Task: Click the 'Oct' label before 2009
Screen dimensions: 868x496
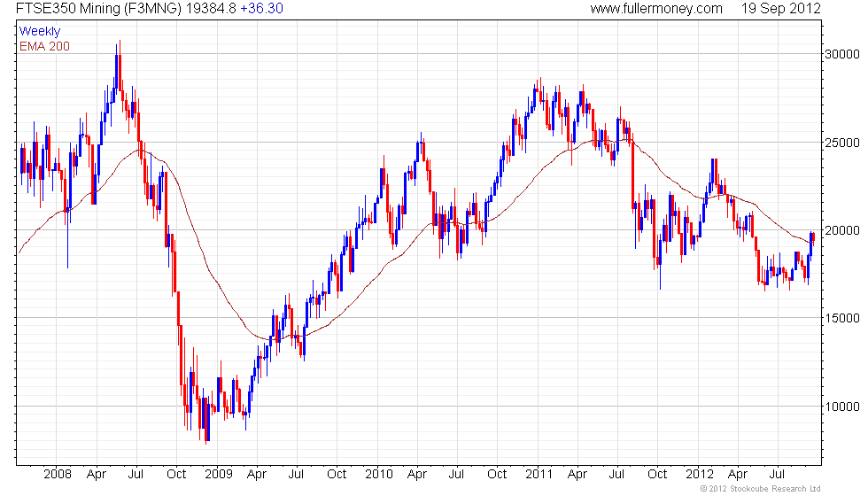Action: click(176, 475)
